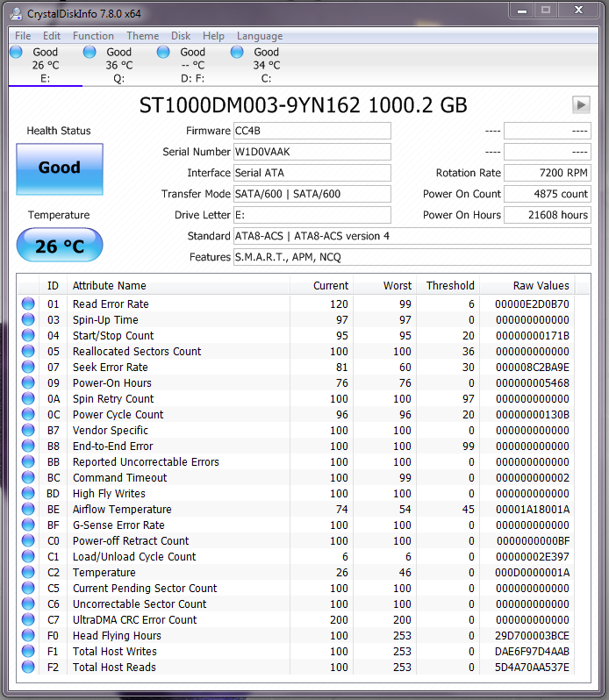
Task: Select the E: drive status icon
Action: (x=16, y=52)
